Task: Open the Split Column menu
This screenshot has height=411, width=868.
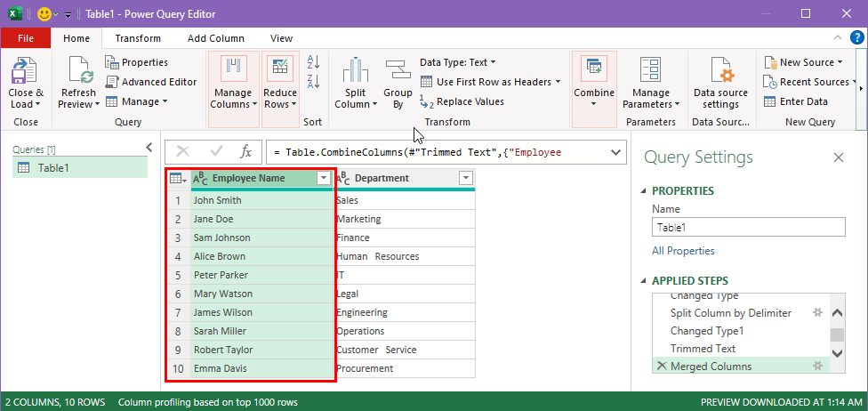Action: [x=356, y=83]
